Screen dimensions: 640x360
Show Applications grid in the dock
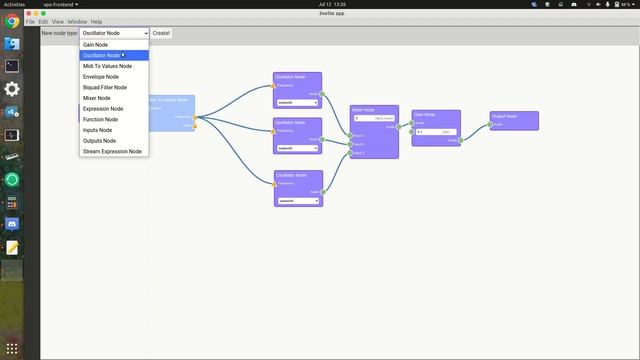pos(12,349)
